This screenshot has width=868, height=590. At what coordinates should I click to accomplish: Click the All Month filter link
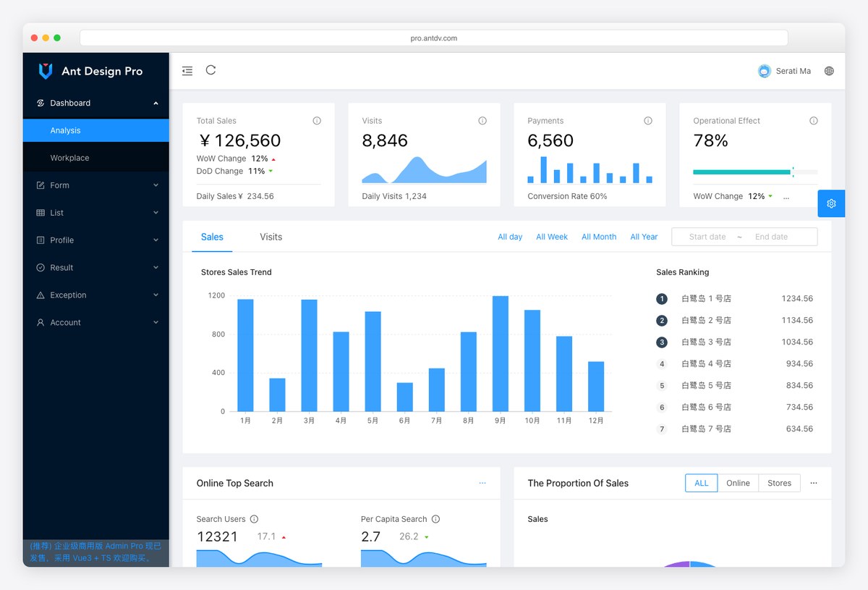click(599, 237)
